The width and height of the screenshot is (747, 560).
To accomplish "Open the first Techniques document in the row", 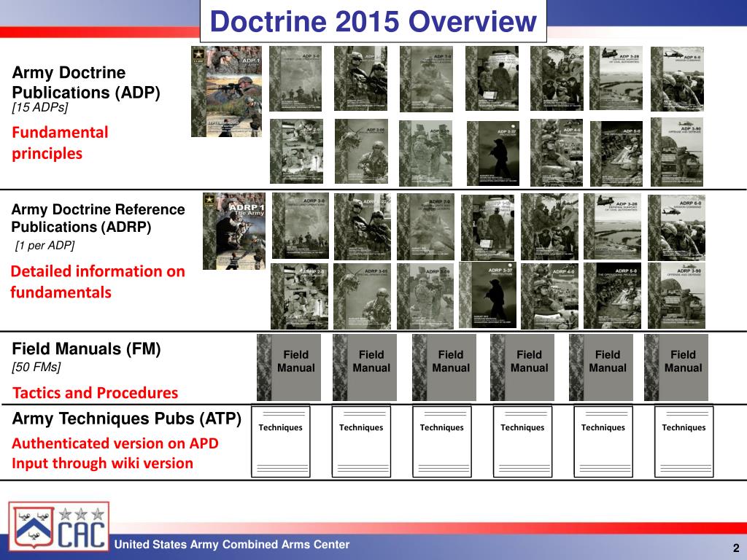I will tap(281, 441).
